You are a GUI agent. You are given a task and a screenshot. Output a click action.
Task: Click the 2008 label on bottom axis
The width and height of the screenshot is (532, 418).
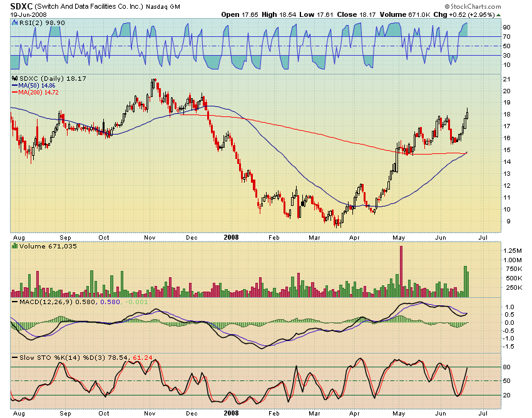point(231,413)
